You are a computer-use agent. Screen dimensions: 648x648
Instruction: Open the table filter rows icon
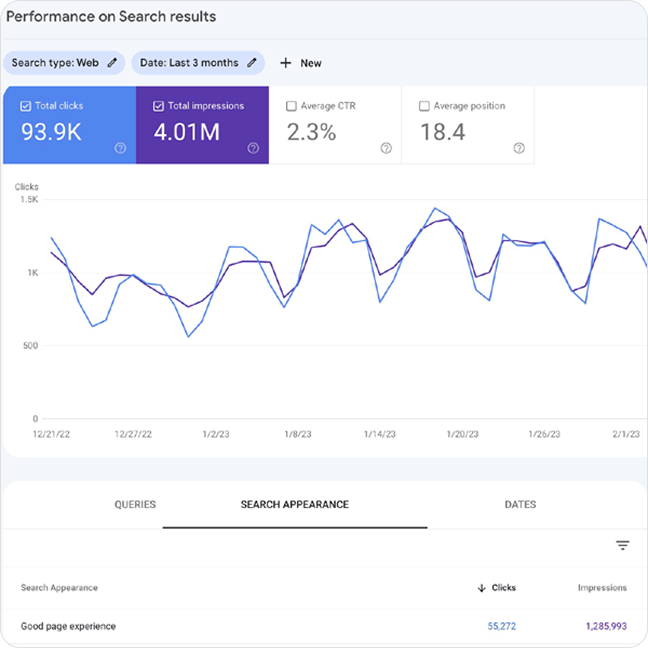(623, 545)
